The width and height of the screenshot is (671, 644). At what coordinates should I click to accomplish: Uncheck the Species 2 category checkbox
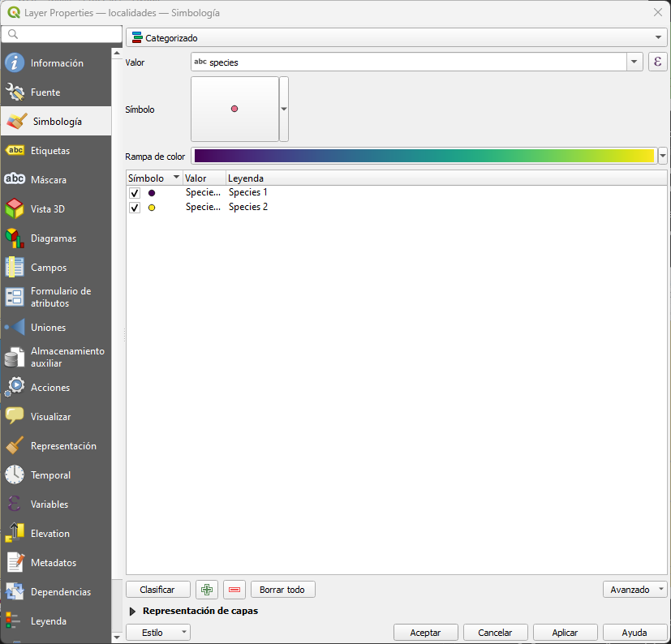[x=135, y=208]
